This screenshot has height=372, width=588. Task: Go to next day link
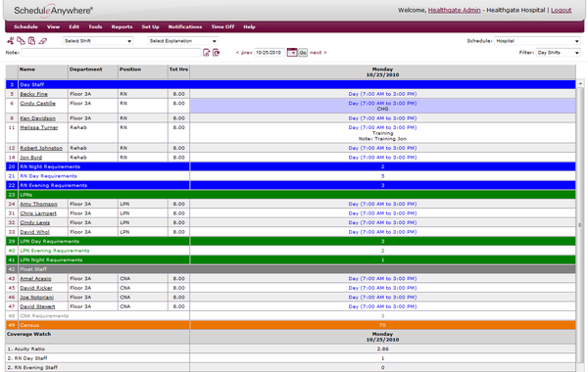[318, 53]
